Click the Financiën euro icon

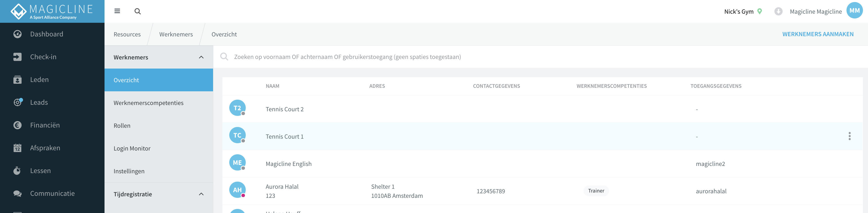tap(17, 125)
